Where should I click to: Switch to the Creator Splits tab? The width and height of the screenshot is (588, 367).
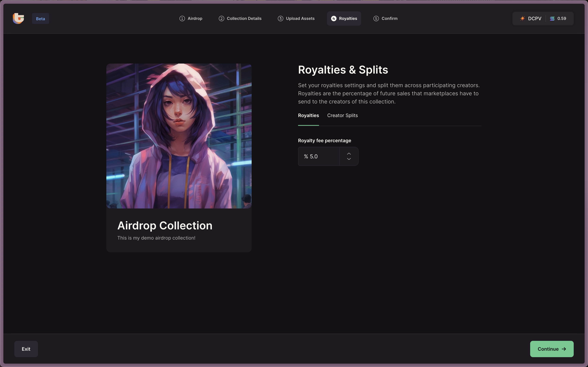(342, 116)
